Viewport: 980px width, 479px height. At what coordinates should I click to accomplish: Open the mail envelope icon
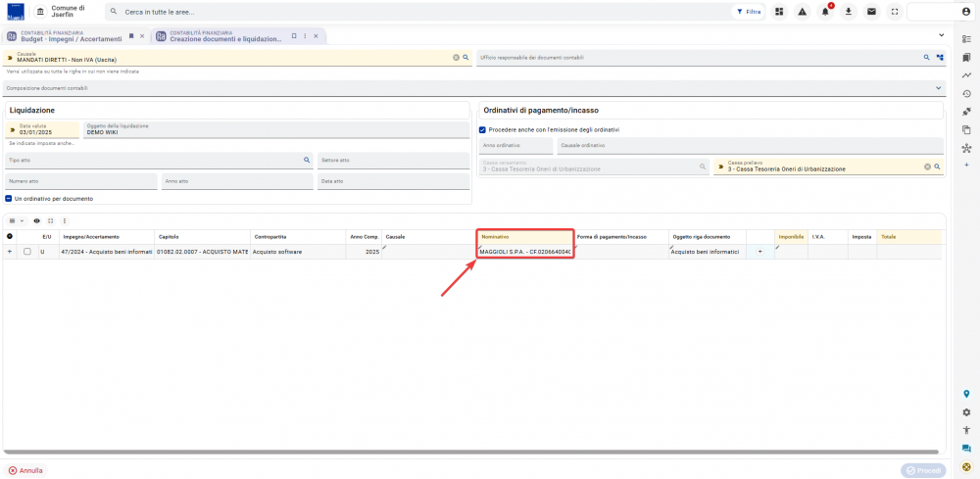point(871,12)
